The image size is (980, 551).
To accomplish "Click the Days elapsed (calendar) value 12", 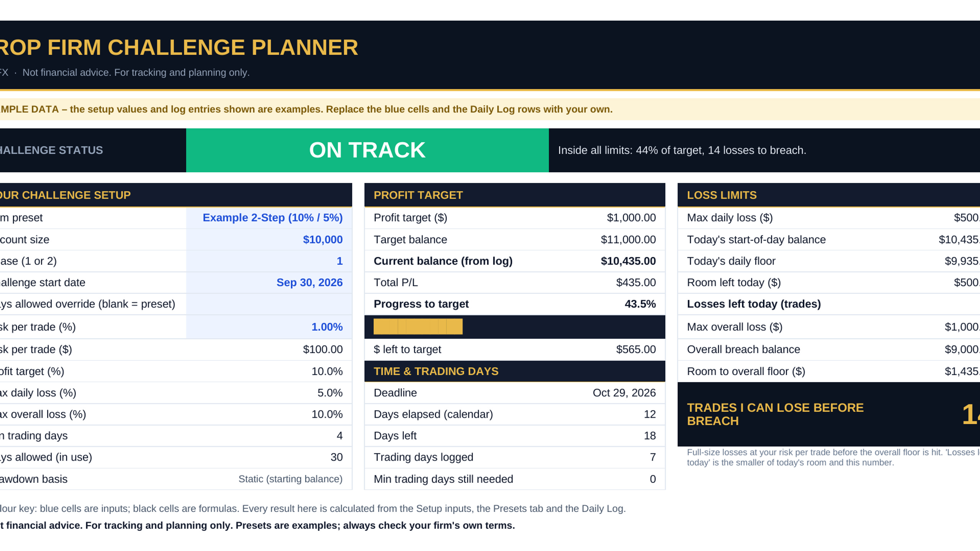I will click(x=650, y=414).
